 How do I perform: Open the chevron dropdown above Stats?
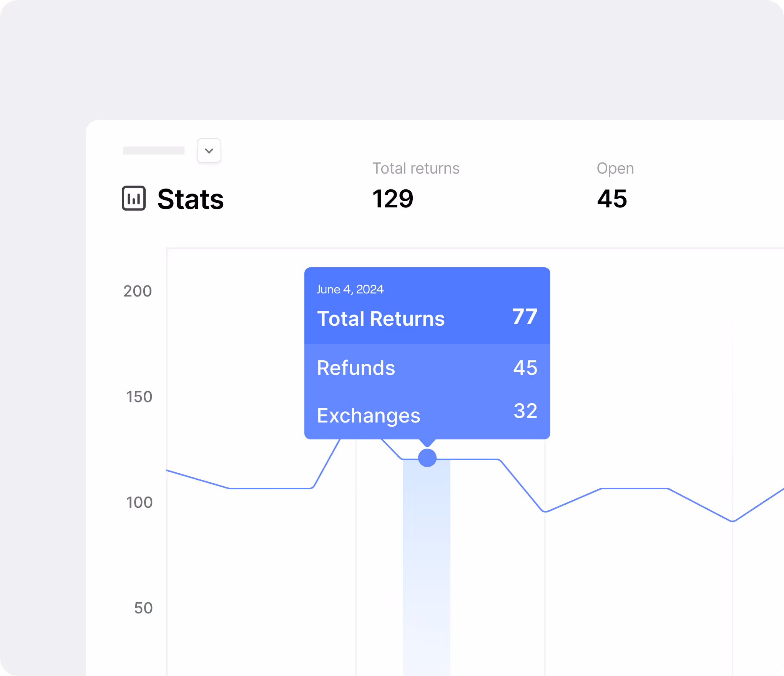(x=209, y=151)
